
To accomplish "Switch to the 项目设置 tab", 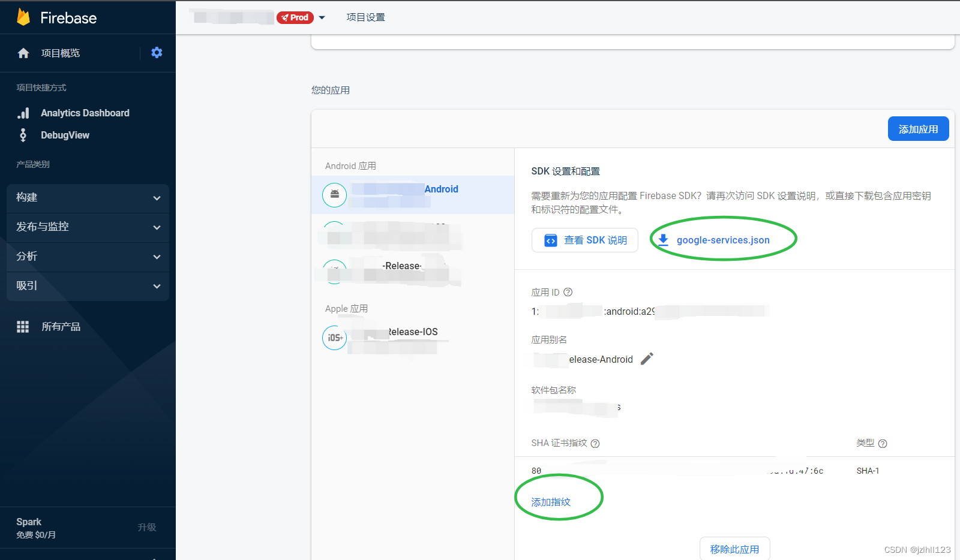I will (x=365, y=17).
